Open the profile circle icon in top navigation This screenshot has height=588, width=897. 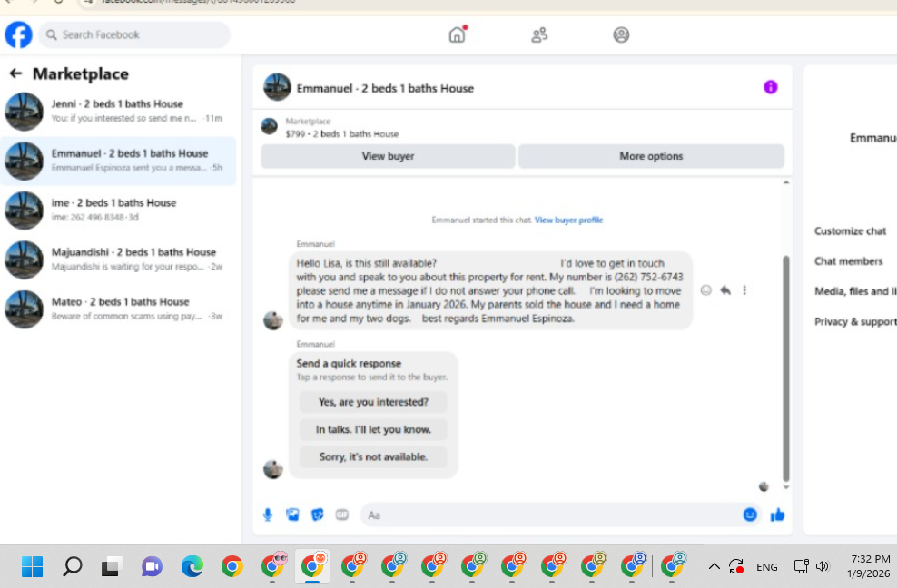[x=621, y=34]
